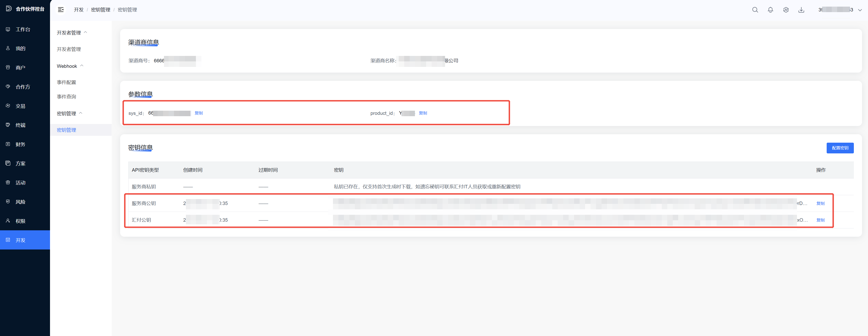Open the 工作台 sidebar item
Screen dimensions: 868x336
pyautogui.click(x=23, y=29)
